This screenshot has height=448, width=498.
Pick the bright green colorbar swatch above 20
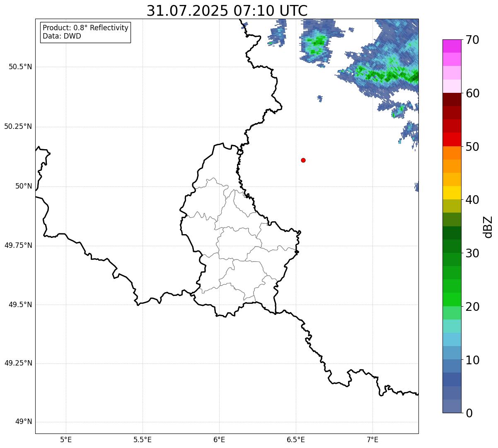coord(452,300)
